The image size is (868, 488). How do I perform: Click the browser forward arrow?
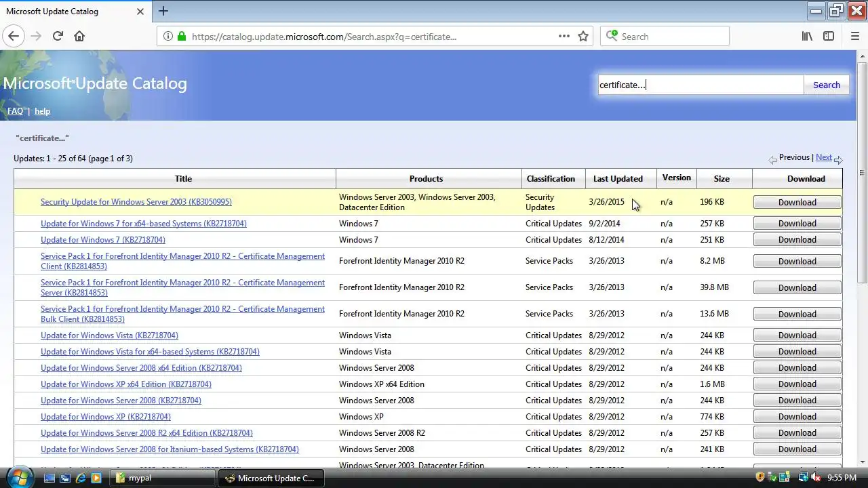pos(36,37)
